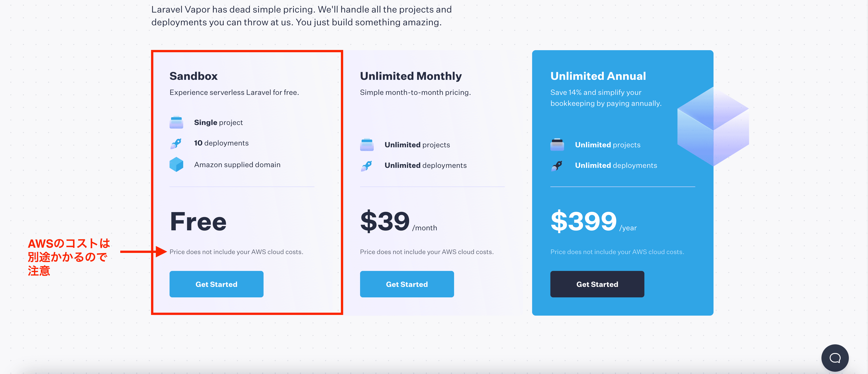
Task: Click Get Started under Unlimited Monthly
Action: [x=407, y=284]
